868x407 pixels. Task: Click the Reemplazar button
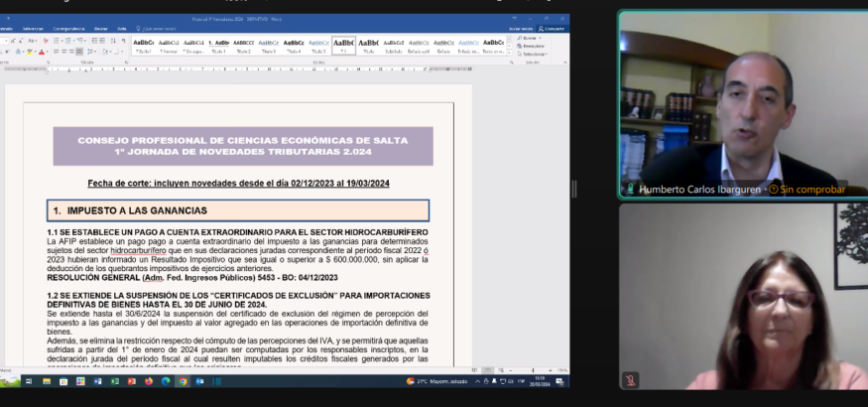click(532, 46)
